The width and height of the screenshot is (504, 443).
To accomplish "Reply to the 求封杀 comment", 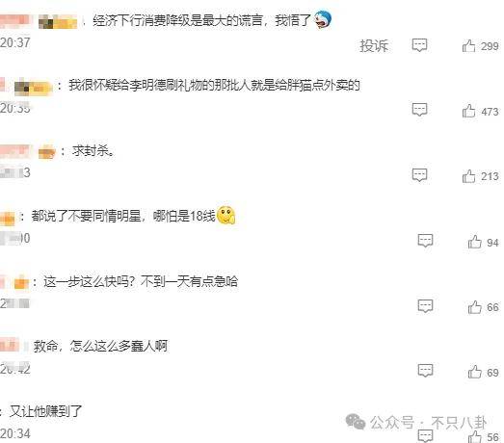I will pyautogui.click(x=419, y=175).
